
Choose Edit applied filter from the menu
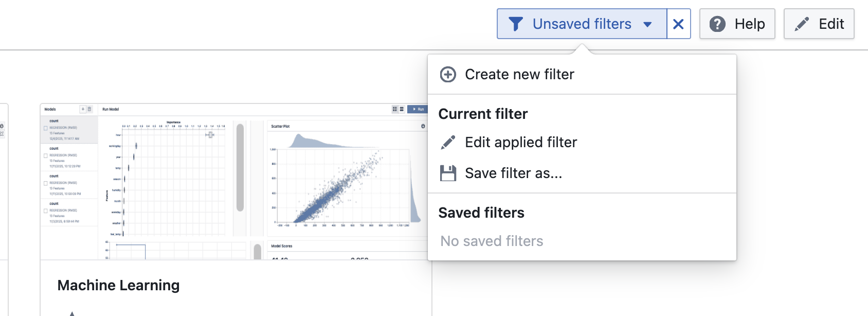pos(520,143)
